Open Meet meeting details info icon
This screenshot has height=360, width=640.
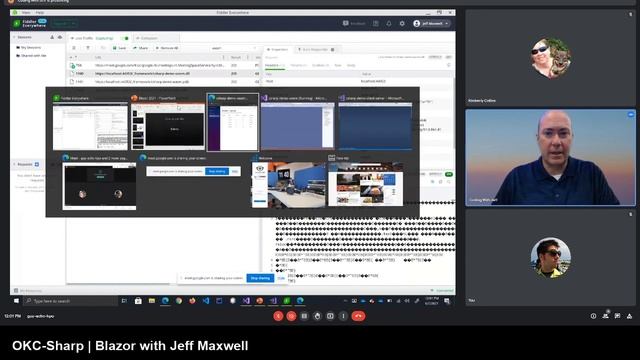(593, 316)
